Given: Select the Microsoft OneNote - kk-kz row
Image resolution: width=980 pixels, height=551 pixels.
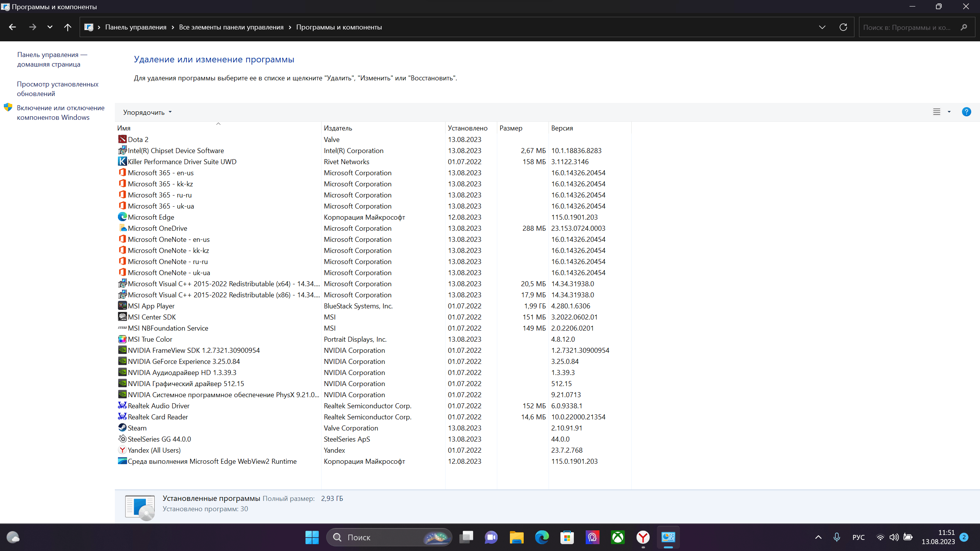Looking at the screenshot, I should tap(373, 250).
